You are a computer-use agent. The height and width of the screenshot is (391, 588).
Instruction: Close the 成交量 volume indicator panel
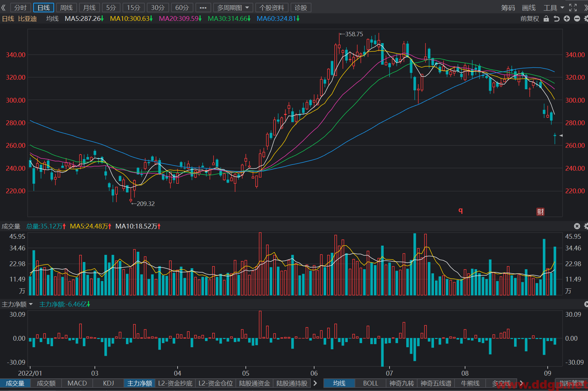coord(577,226)
